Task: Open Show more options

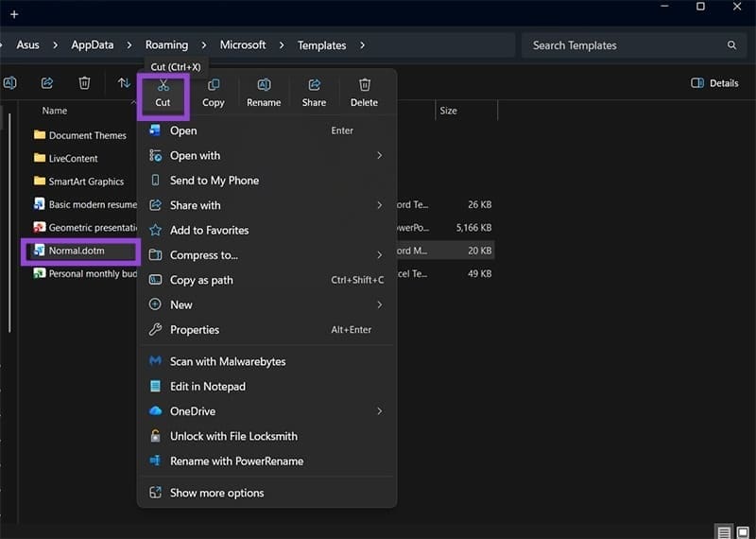Action: click(216, 493)
